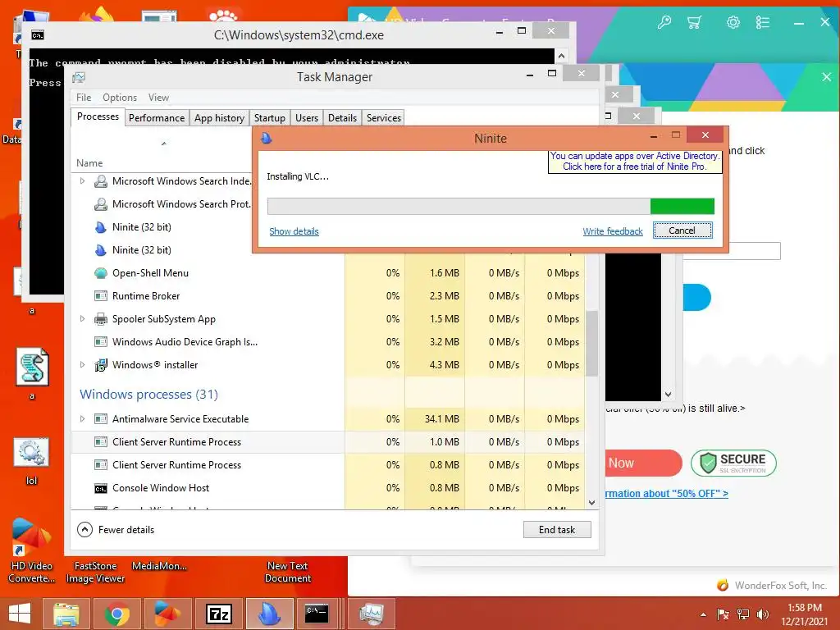Click the Name column header
The height and width of the screenshot is (630, 840).
pos(89,163)
